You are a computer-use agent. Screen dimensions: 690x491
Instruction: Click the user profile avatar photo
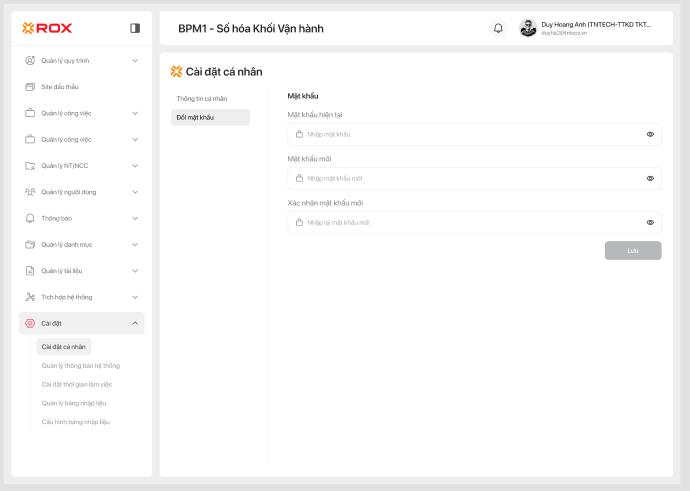pyautogui.click(x=528, y=28)
